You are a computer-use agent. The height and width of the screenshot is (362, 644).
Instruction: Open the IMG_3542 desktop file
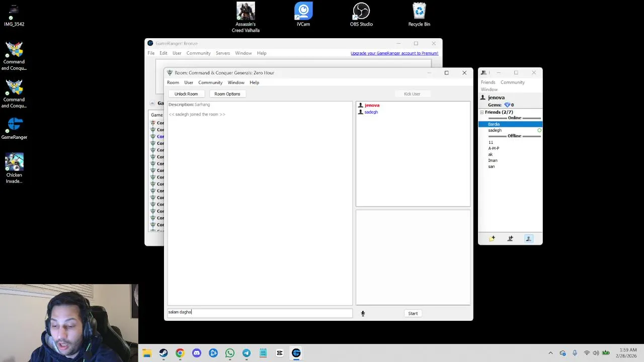(14, 15)
